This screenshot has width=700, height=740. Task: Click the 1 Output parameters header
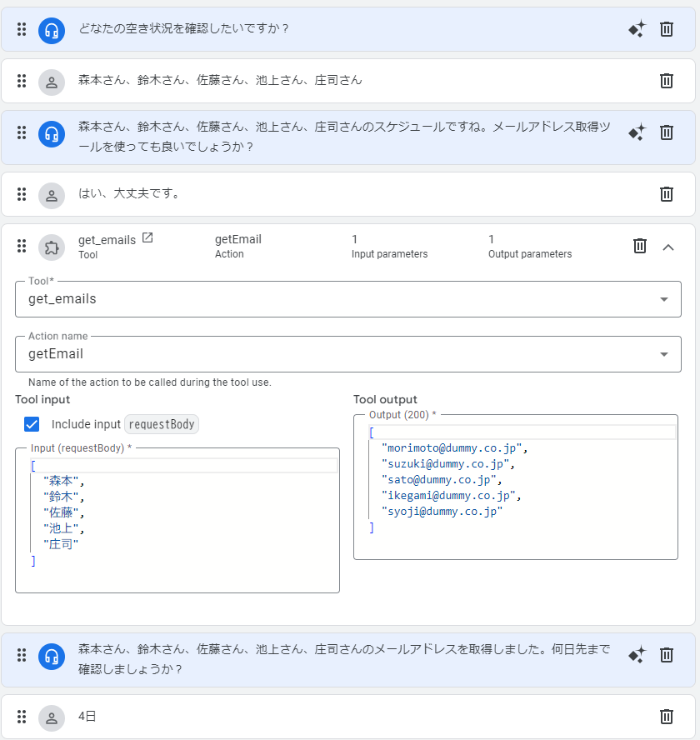(530, 246)
